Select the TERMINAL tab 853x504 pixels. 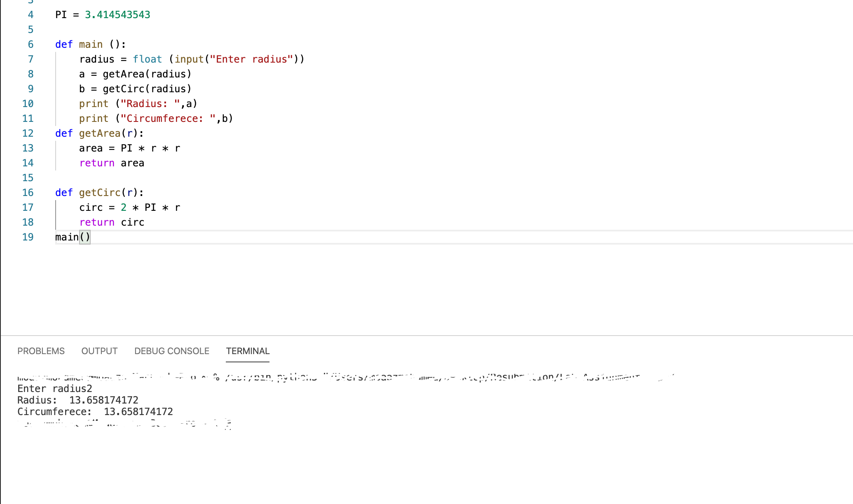click(x=248, y=351)
